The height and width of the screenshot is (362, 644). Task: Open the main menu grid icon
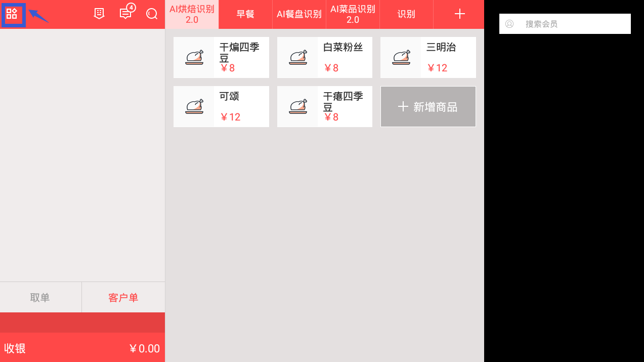(12, 14)
